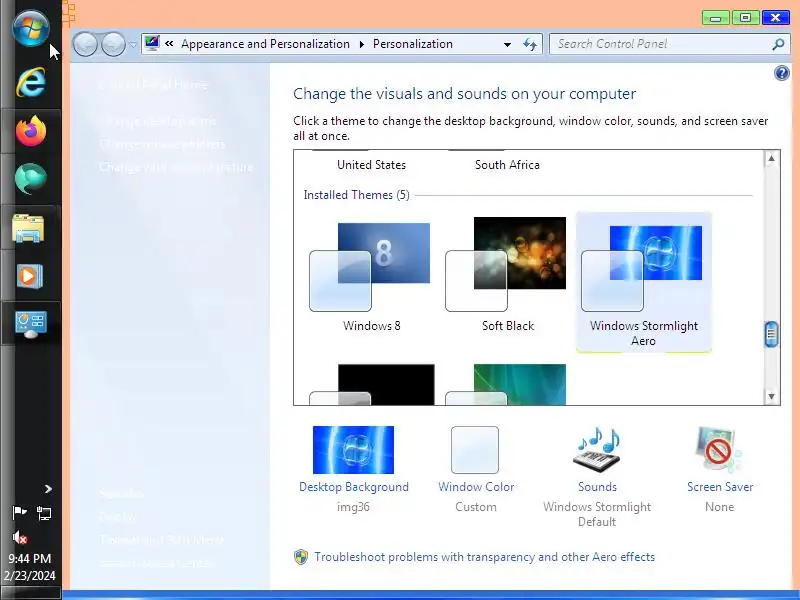Open Desktop Background img36 settings
This screenshot has height=600, width=800.
[x=353, y=449]
